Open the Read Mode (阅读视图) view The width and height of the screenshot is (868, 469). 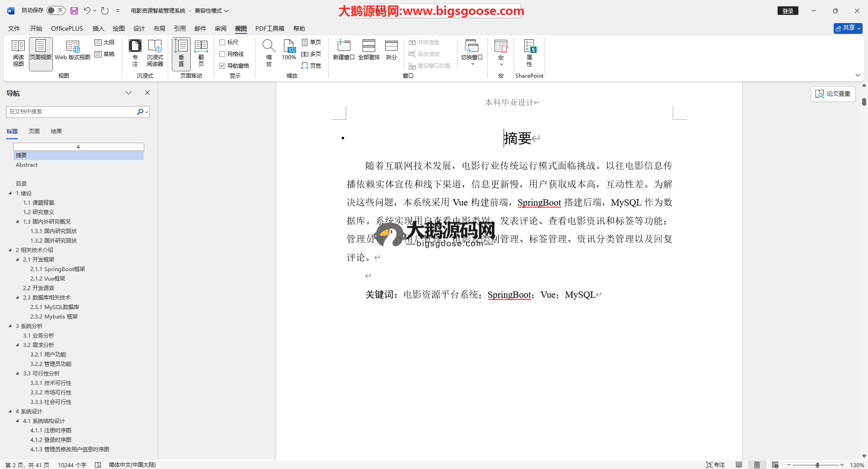point(18,53)
